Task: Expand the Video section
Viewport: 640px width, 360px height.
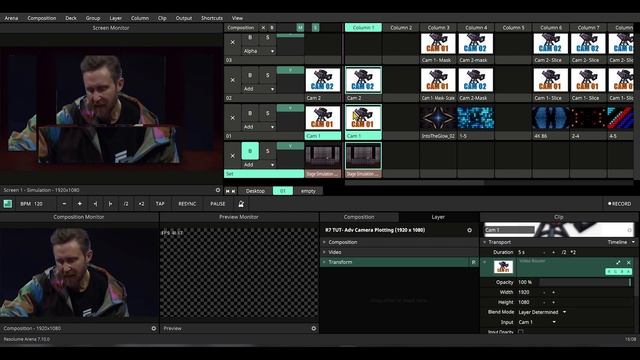Action: coord(324,252)
